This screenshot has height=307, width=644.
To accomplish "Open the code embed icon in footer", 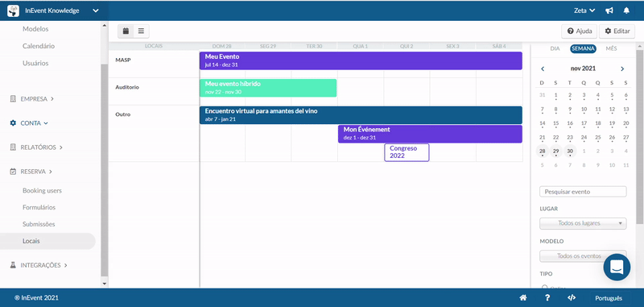I will pos(572,298).
